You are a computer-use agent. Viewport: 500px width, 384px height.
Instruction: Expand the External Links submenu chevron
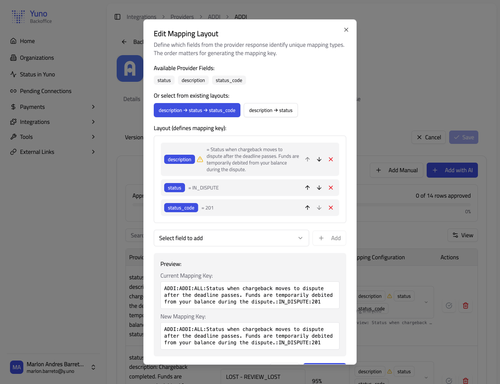93,152
